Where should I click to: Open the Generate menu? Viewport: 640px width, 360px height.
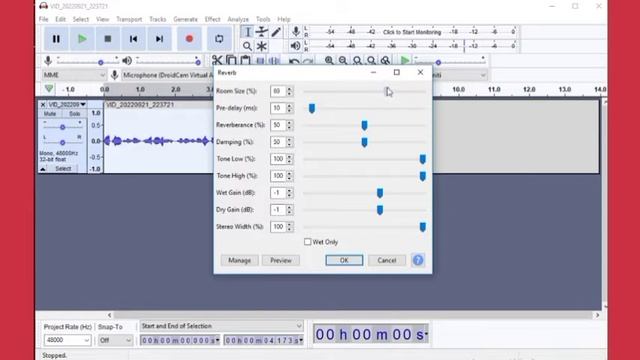[x=185, y=19]
